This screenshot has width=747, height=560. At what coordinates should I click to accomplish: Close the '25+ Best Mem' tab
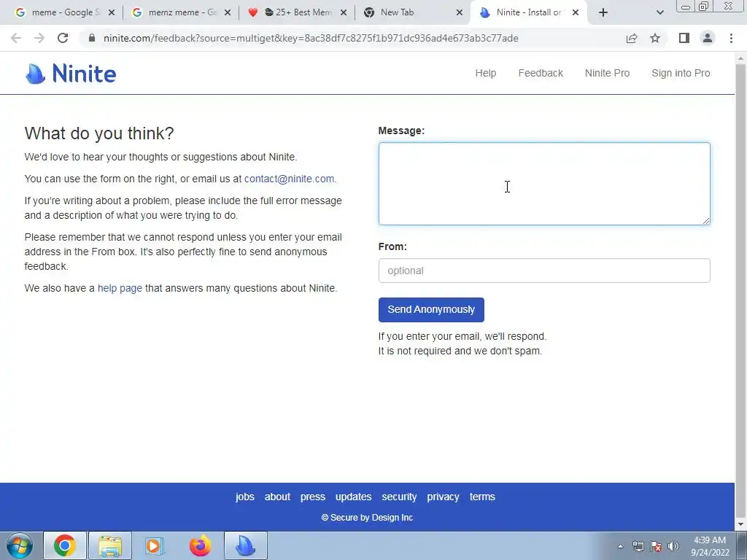(x=344, y=12)
